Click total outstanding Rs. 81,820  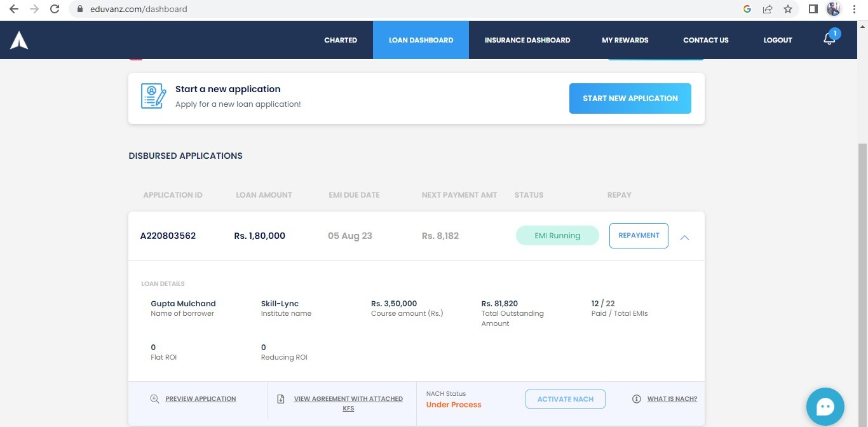click(x=499, y=304)
